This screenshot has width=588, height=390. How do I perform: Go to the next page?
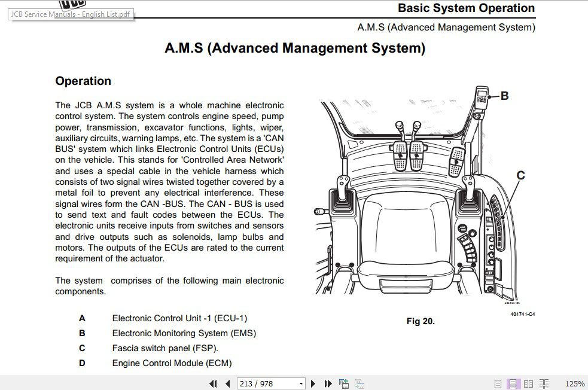pos(313,383)
